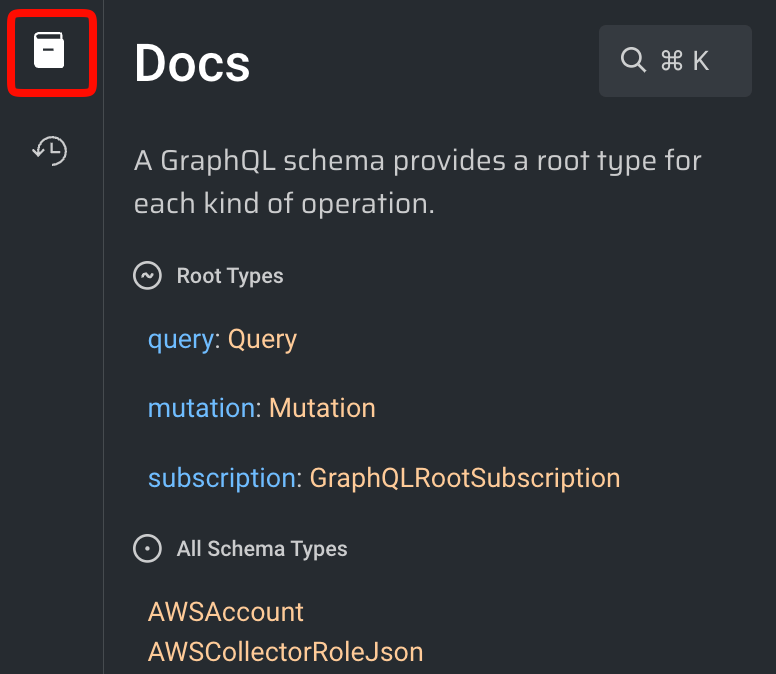Open the query root field
The image size is (776, 674).
pos(180,340)
